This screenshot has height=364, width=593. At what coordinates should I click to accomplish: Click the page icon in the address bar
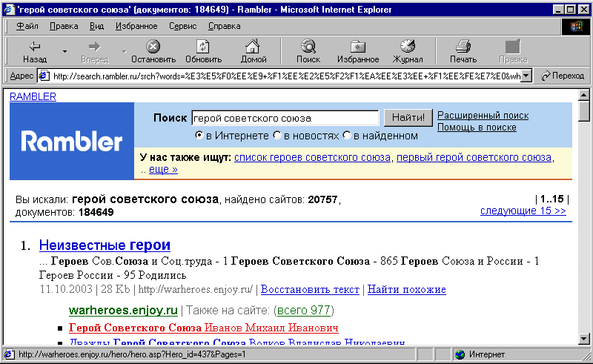point(44,76)
